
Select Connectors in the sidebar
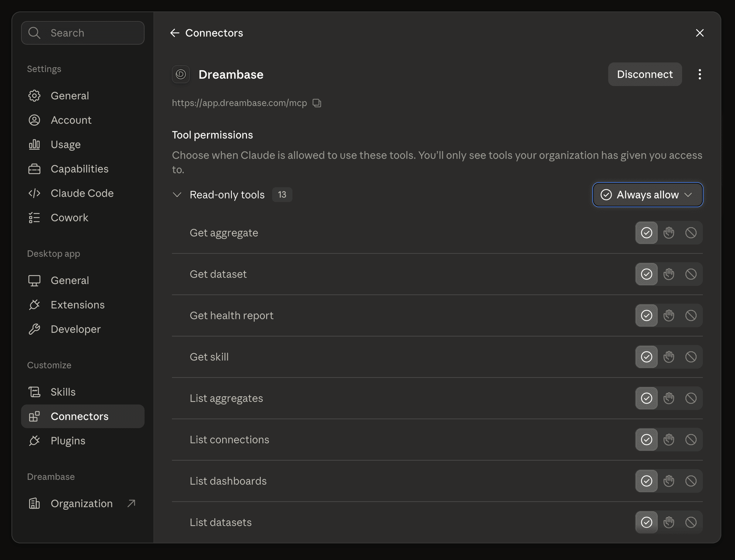click(x=83, y=416)
